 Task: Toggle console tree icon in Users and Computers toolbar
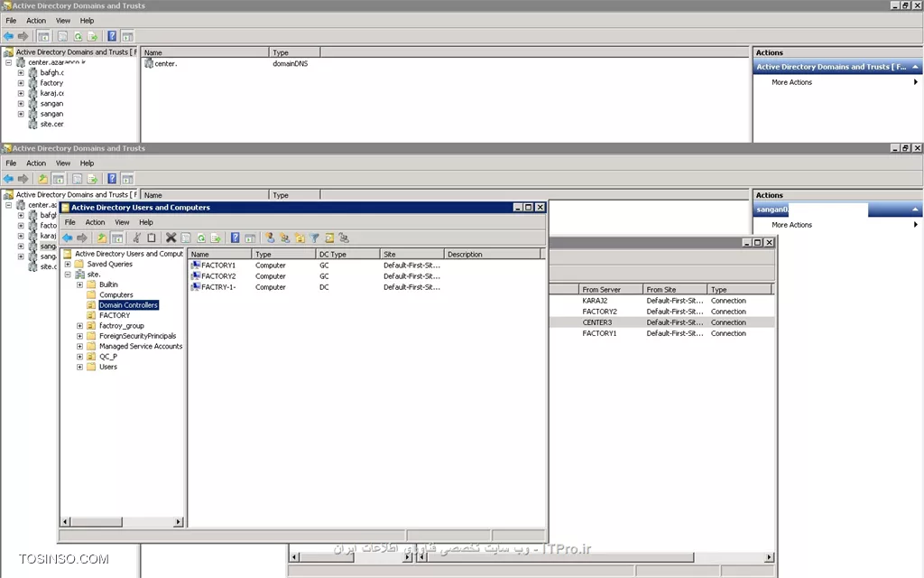117,238
